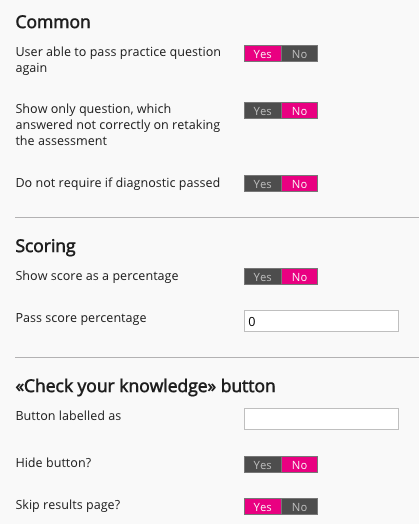This screenshot has width=419, height=524.
Task: Click No for Show score as a percentage
Action: click(300, 276)
